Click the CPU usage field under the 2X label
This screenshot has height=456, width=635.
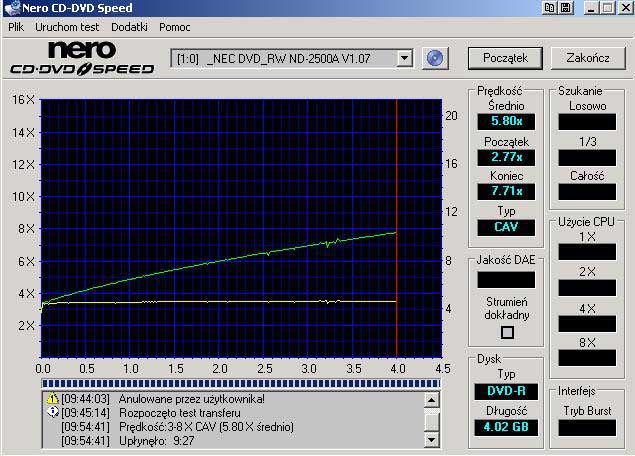(587, 288)
